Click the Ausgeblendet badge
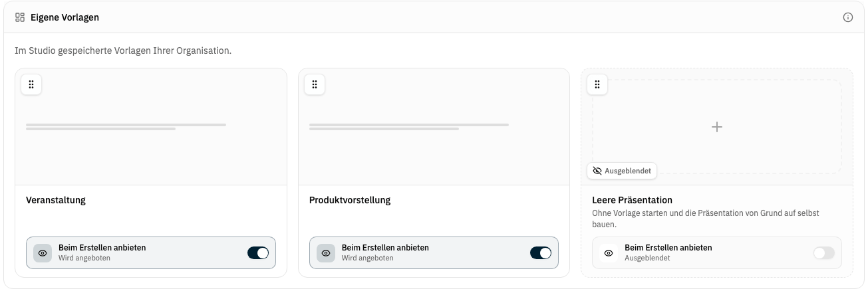 (622, 171)
